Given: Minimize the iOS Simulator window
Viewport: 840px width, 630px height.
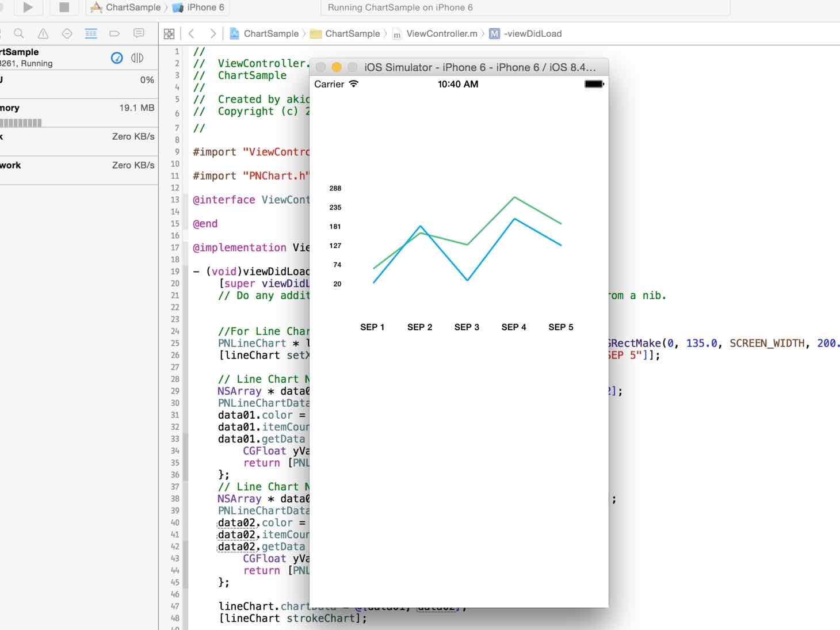Looking at the screenshot, I should pos(337,67).
